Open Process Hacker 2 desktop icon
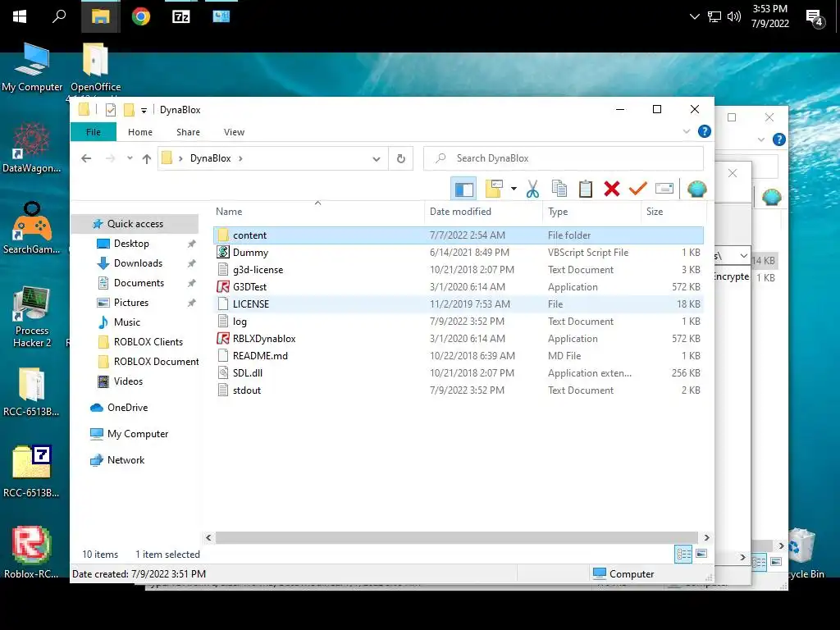 click(x=32, y=317)
